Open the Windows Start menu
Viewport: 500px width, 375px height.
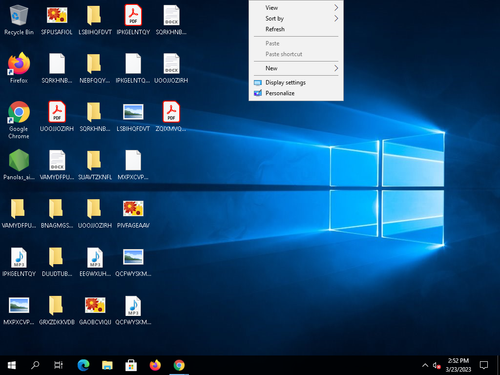click(x=11, y=365)
